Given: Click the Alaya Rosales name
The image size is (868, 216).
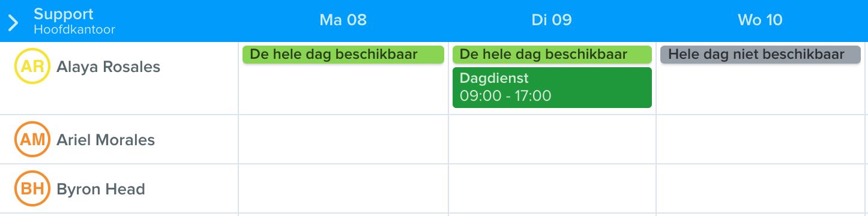Looking at the screenshot, I should coord(109,67).
